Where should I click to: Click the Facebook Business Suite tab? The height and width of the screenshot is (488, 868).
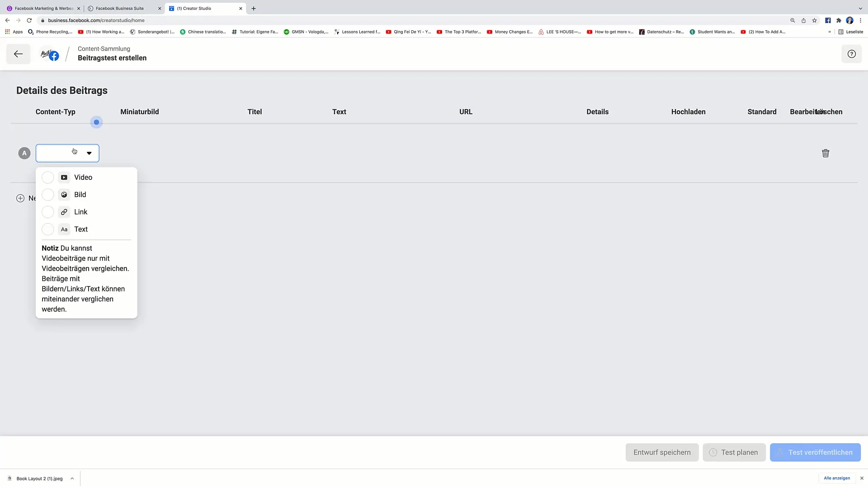(118, 8)
